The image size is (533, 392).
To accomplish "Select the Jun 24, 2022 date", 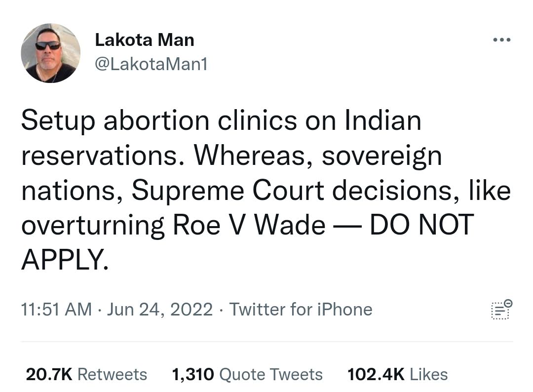I will coord(160,310).
